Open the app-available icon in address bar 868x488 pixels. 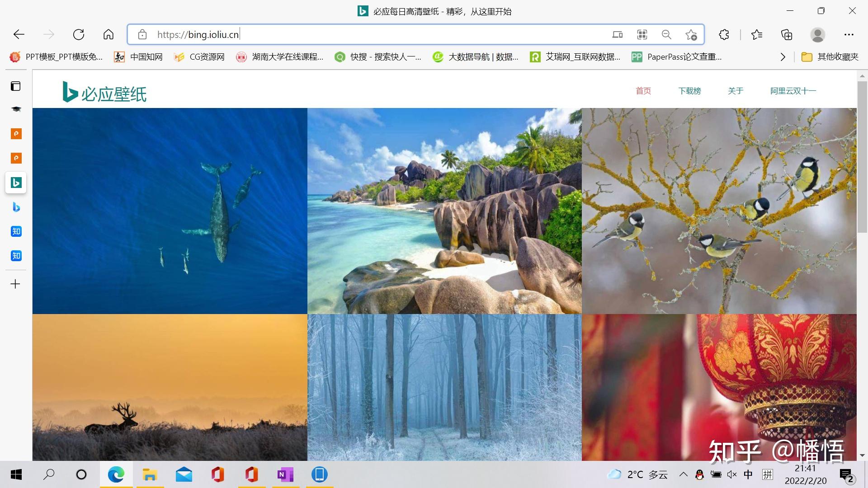pos(618,34)
